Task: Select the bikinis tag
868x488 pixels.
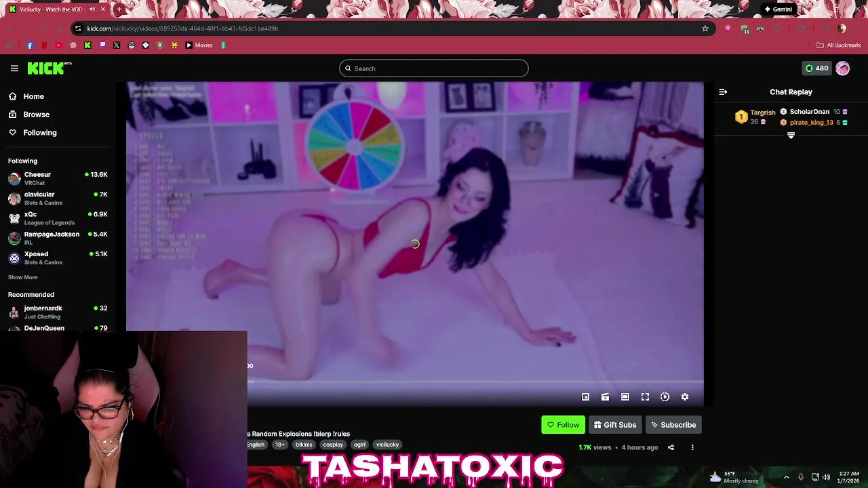Action: tap(304, 445)
